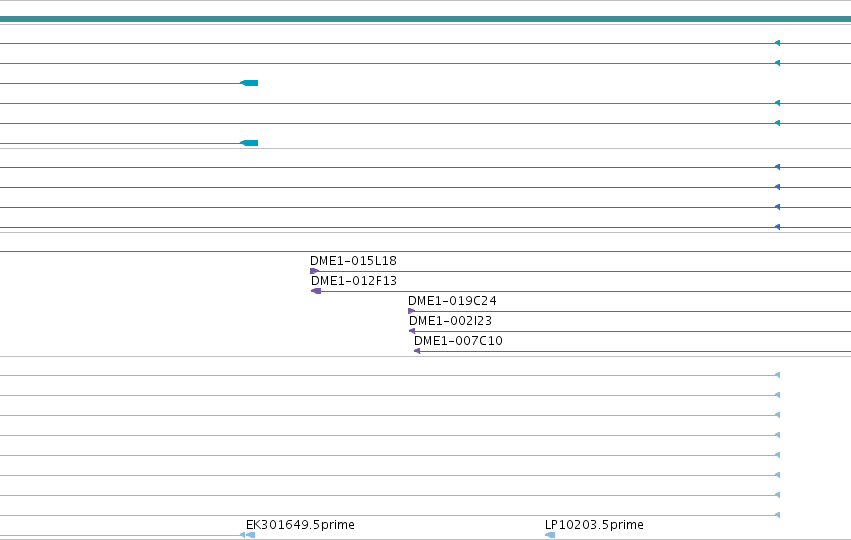Click the thick dark teal gene bar
851x540 pixels.
point(426,19)
